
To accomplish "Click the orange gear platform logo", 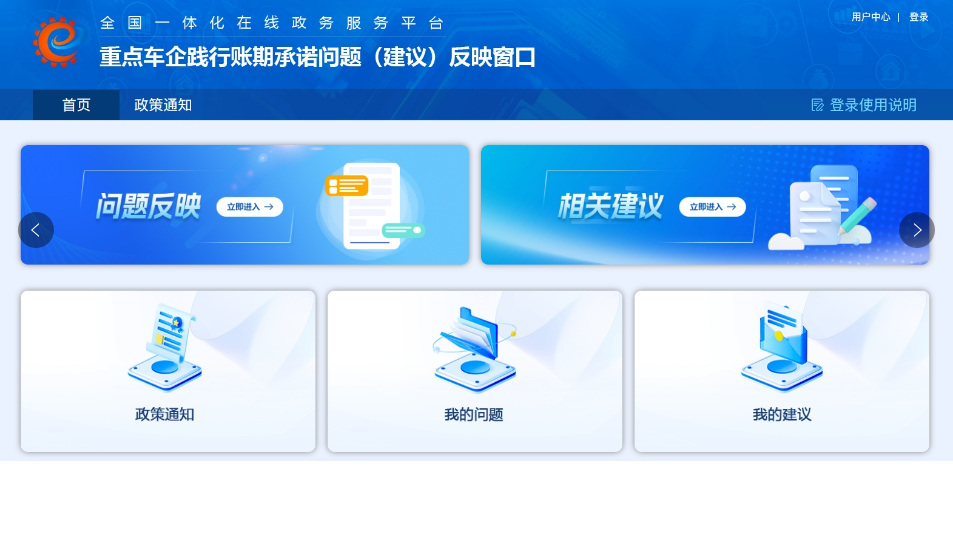I will 55,42.
